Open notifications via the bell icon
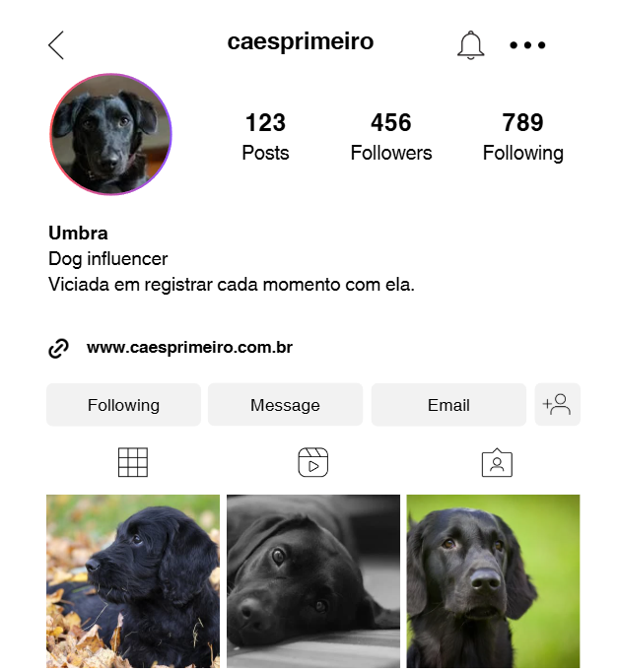618x672 pixels. (x=470, y=45)
